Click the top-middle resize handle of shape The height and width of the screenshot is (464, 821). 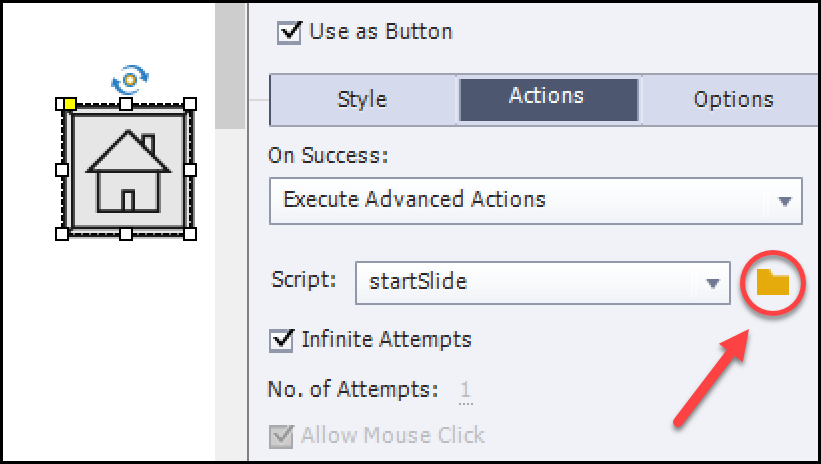(x=126, y=104)
